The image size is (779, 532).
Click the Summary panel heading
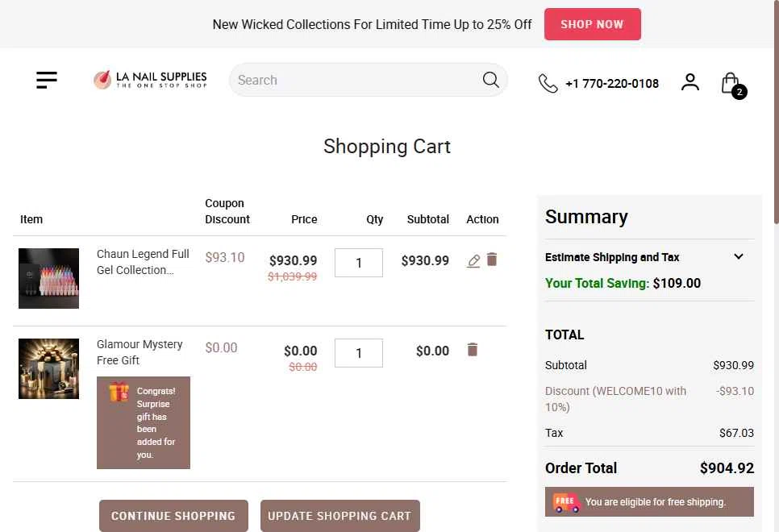pyautogui.click(x=586, y=217)
